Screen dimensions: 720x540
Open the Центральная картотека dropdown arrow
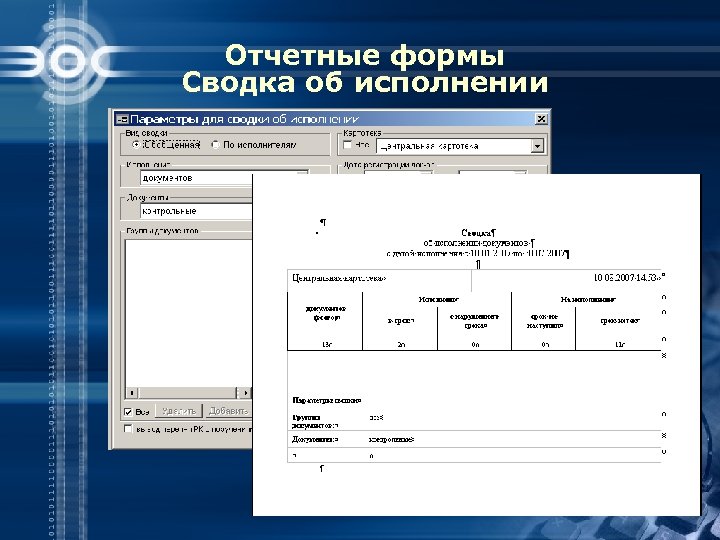click(537, 146)
